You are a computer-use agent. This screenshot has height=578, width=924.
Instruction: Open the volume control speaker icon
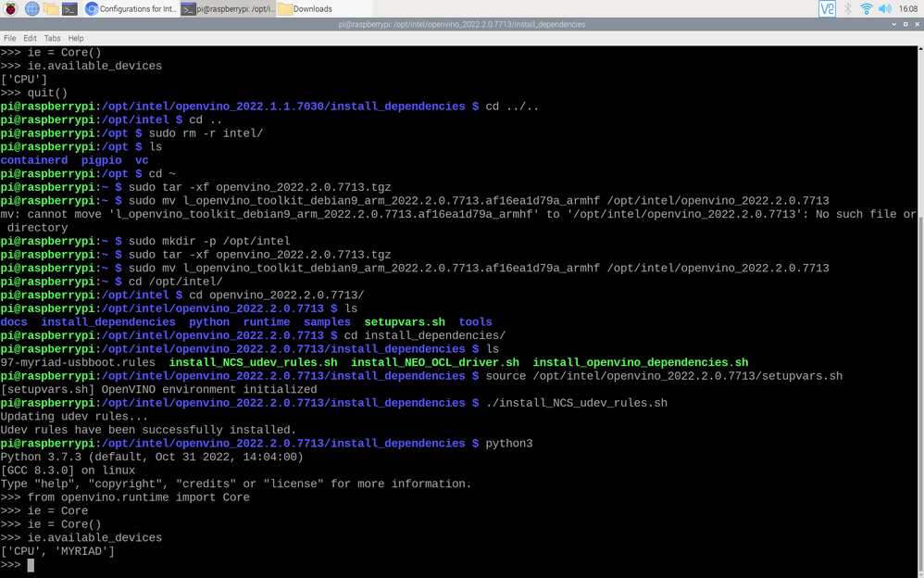click(x=884, y=8)
